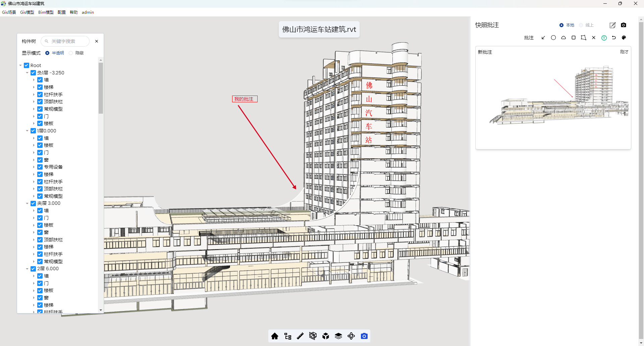Close the component tree panel
This screenshot has width=644, height=346.
point(97,41)
